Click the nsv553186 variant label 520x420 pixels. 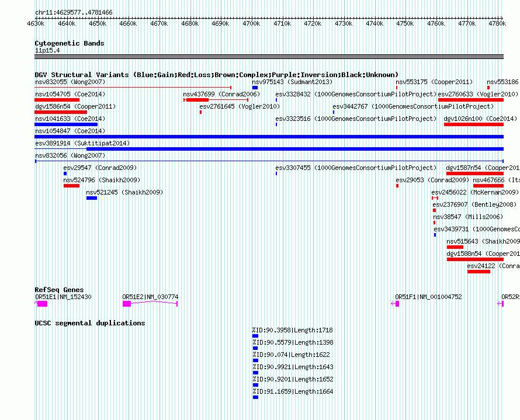tap(502, 82)
